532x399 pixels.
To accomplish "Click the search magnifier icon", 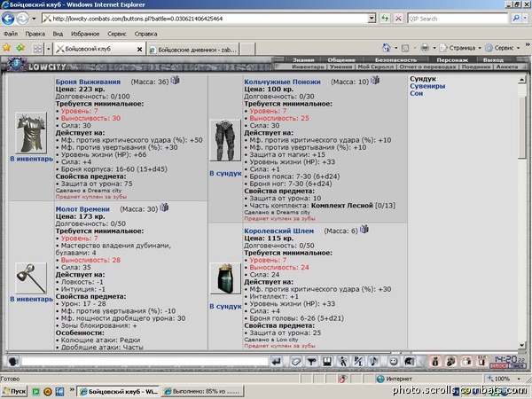I will pyautogui.click(x=516, y=19).
